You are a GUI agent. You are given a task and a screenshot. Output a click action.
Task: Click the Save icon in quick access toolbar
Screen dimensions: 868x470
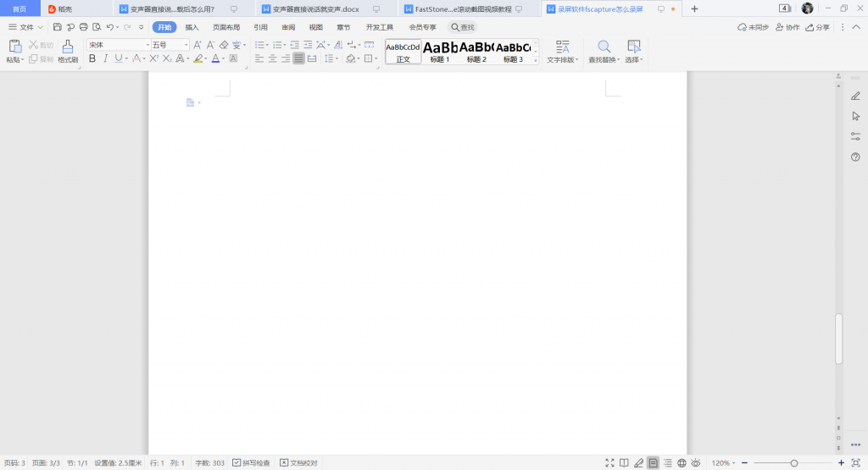pyautogui.click(x=57, y=27)
